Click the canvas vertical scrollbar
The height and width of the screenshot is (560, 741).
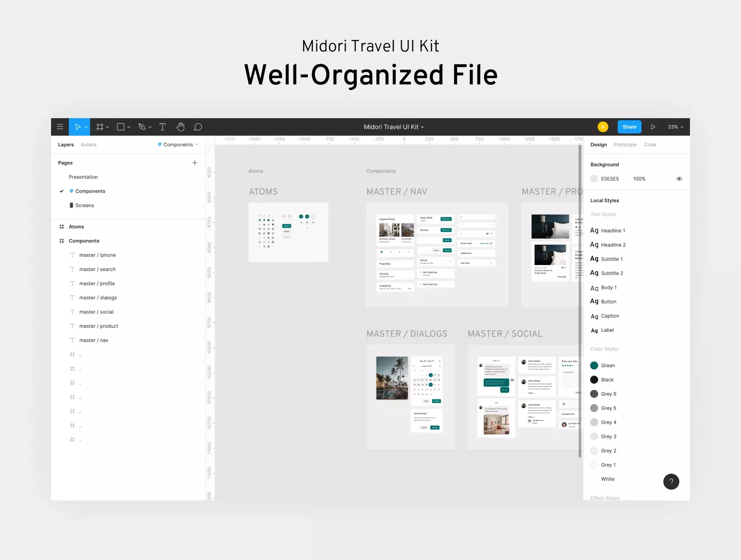(x=580, y=301)
